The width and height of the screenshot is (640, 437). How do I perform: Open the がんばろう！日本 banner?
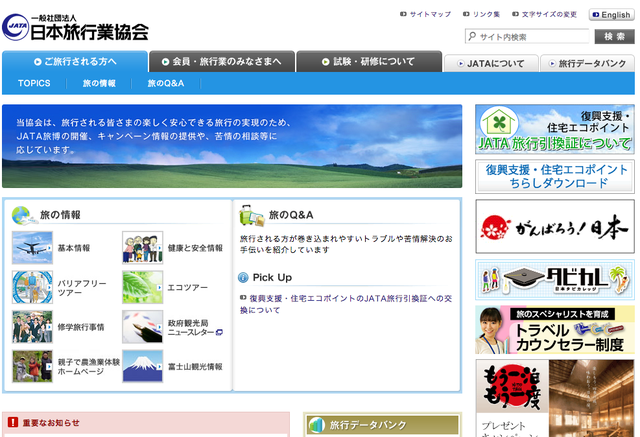click(x=555, y=226)
